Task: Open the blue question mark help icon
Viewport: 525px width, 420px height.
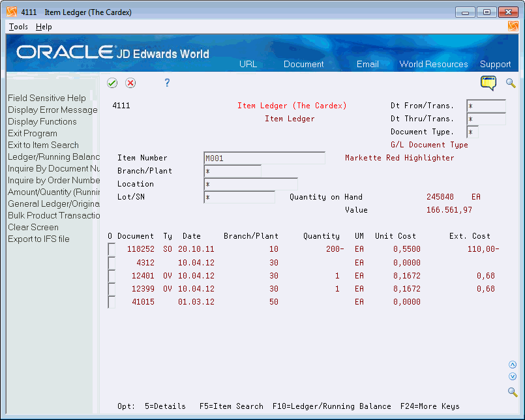Action: 167,82
